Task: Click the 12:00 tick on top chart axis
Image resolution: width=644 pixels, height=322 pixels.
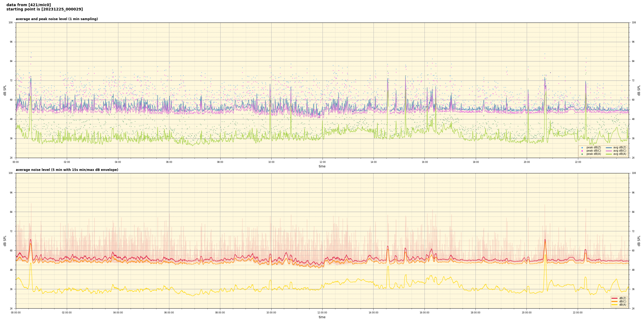Action: pyautogui.click(x=322, y=162)
